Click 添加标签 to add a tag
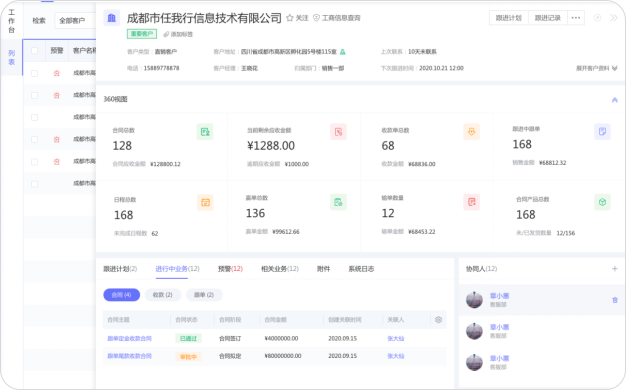Image resolution: width=627 pixels, height=390 pixels. (178, 34)
